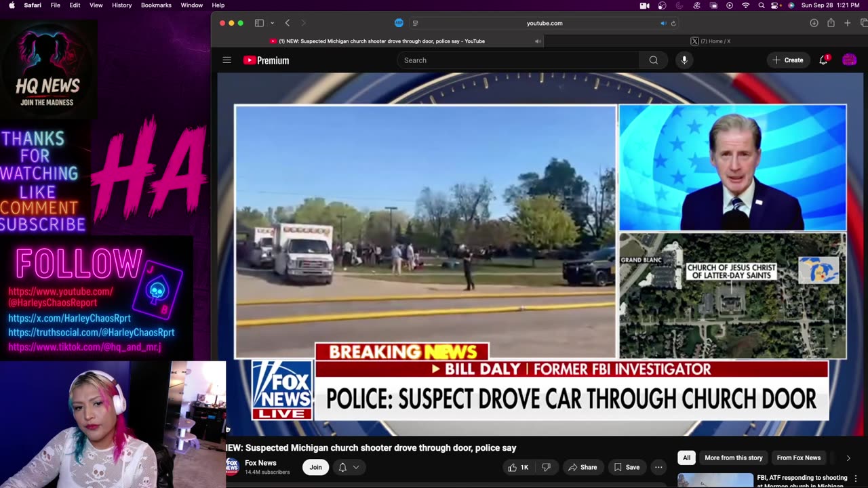Click Safari's Share icon in toolbar
This screenshot has height=488, width=868.
(x=831, y=23)
